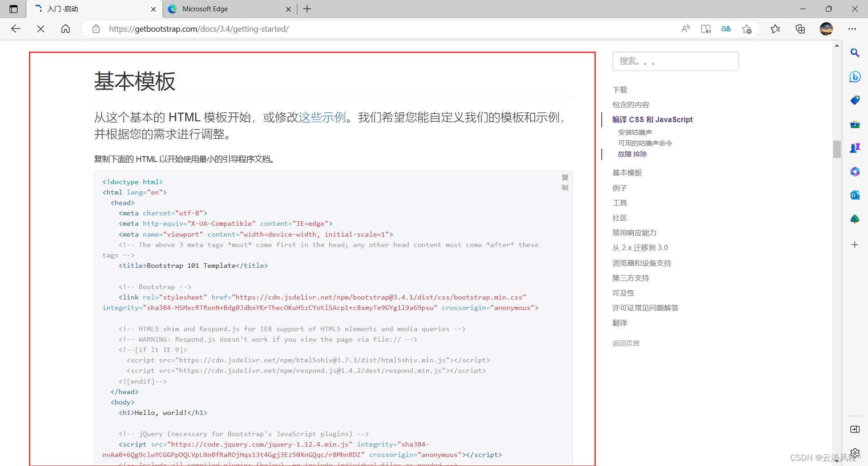Jump to 浏览器和设备支持 section
Screen dimensions: 868x466
(x=642, y=263)
